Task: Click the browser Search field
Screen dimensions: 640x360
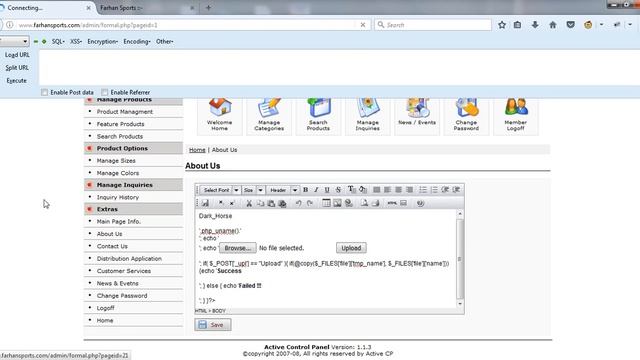Action: tap(433, 25)
